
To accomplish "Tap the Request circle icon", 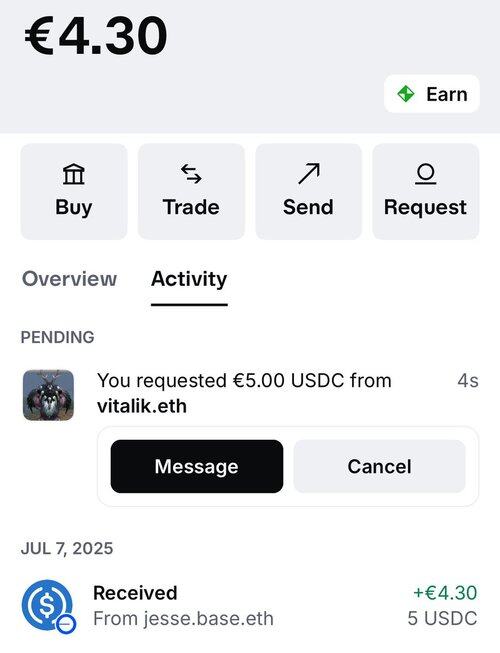I will click(x=425, y=174).
